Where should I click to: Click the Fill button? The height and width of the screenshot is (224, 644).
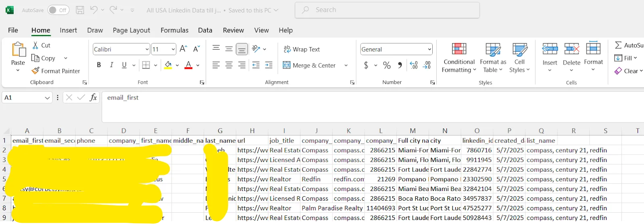coord(625,58)
